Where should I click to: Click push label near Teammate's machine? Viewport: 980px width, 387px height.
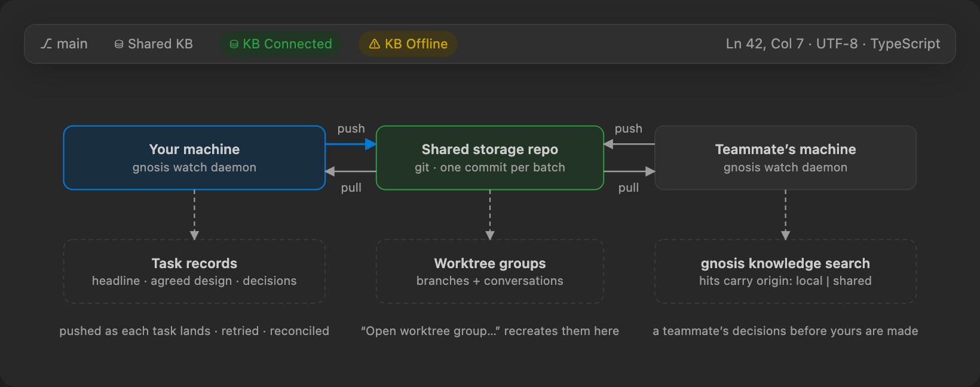[629, 128]
